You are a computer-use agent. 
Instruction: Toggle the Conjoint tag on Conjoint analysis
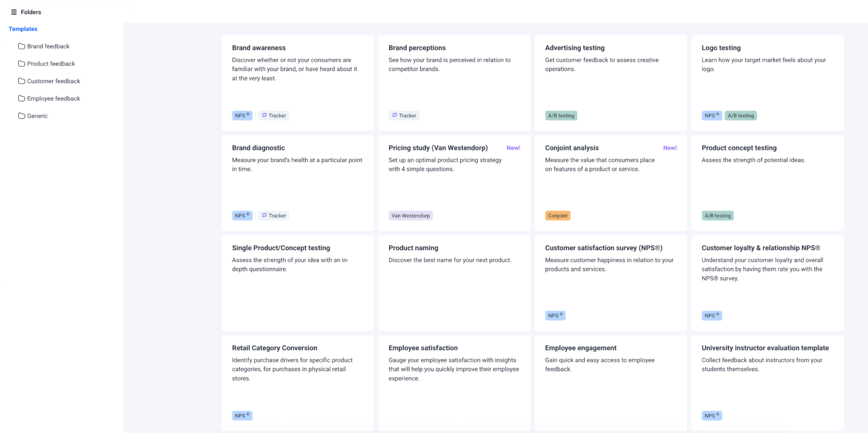click(x=558, y=215)
